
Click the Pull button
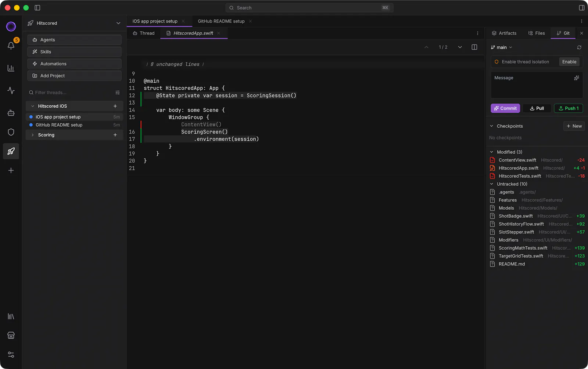pyautogui.click(x=537, y=108)
